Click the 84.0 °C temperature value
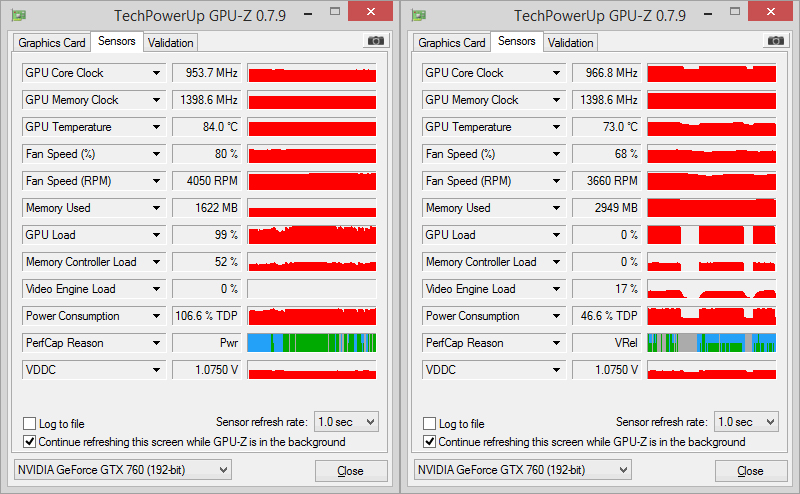The image size is (800, 494). coord(206,127)
